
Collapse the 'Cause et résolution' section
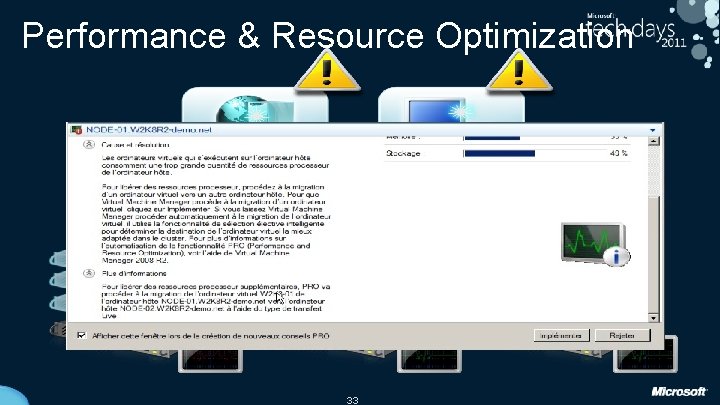(x=89, y=145)
